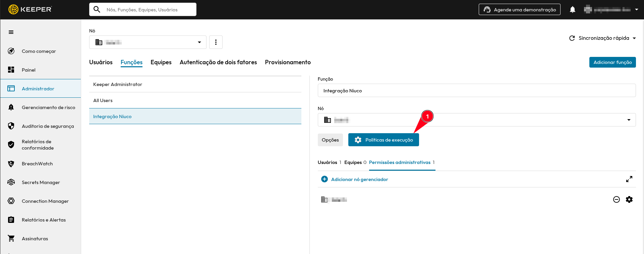The image size is (644, 254).
Task: Click the Gerenciamento de risco icon
Action: click(x=11, y=107)
